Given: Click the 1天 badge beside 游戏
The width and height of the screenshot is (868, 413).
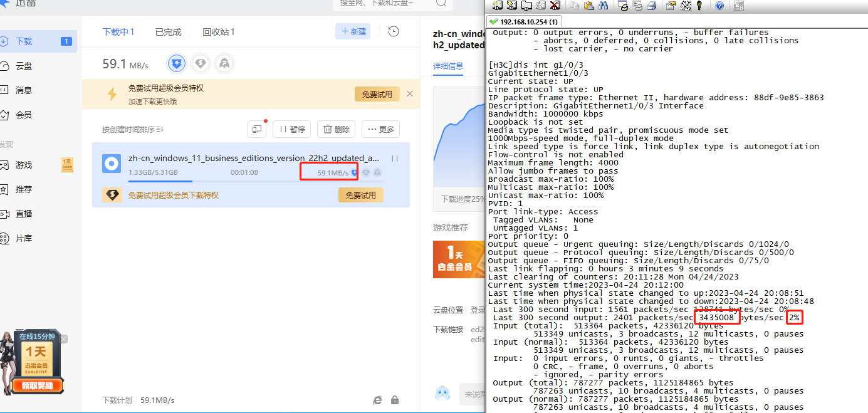Looking at the screenshot, I should coord(67,165).
